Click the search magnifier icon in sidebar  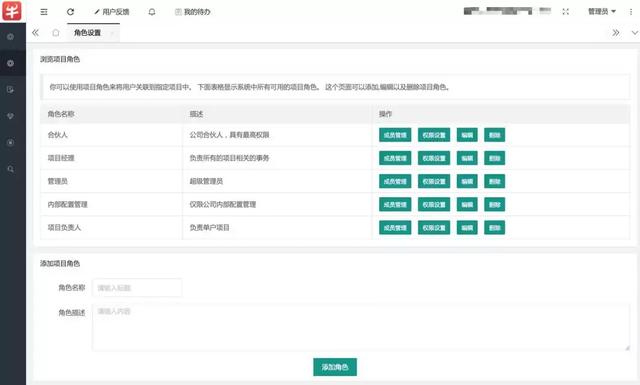pos(11,169)
